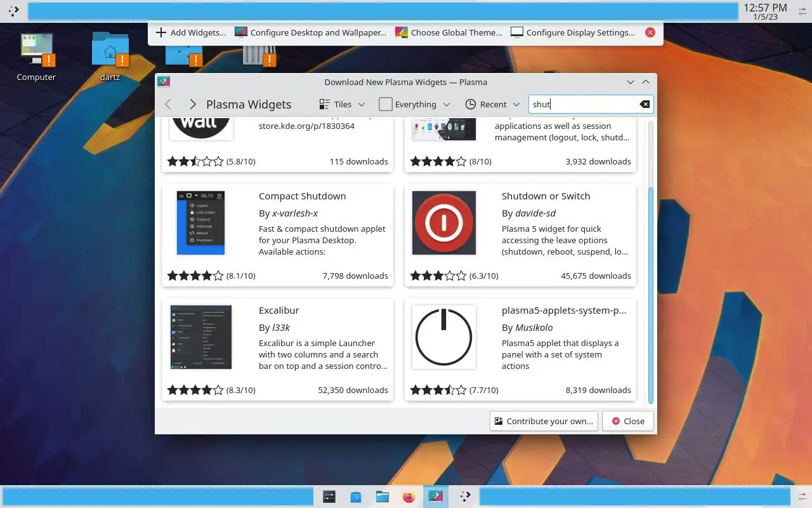Open Discover software center in the taskbar

[355, 497]
